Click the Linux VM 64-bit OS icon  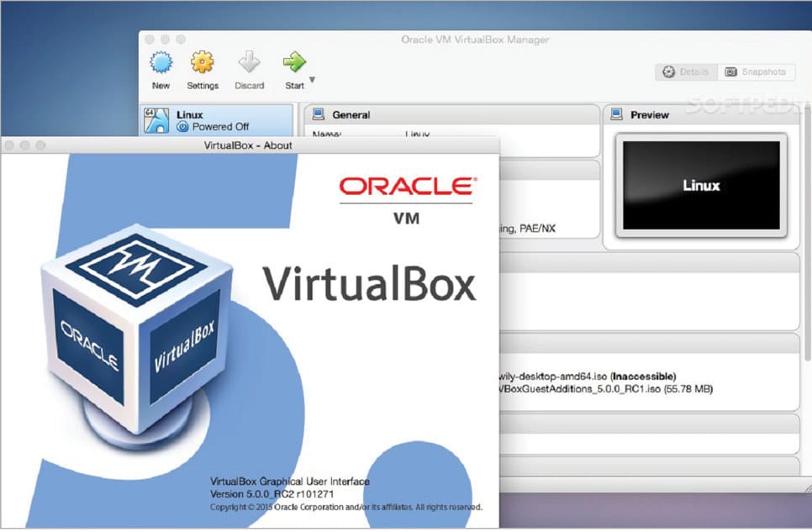tap(156, 121)
